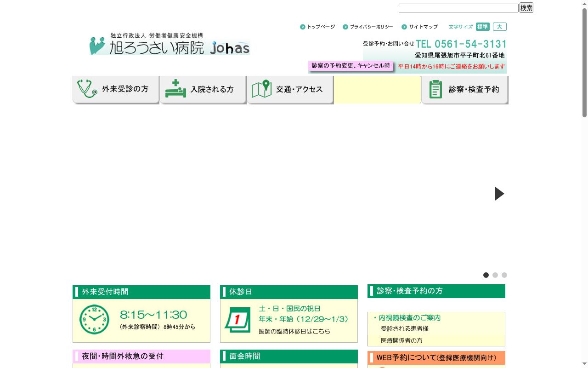
Task: Click the WEB予約について banner
Action: click(436, 358)
